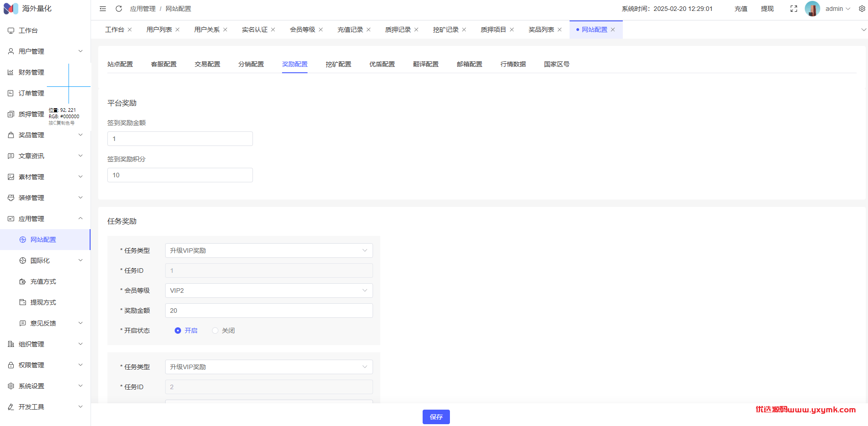Close the active 网站配置 tab
The image size is (868, 426).
point(613,30)
